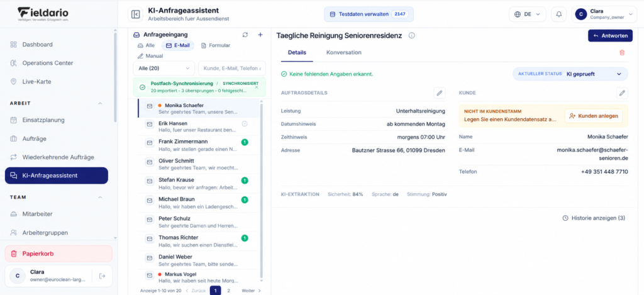
Task: Click the left sidebar scrollbar
Action: pyautogui.click(x=115, y=78)
